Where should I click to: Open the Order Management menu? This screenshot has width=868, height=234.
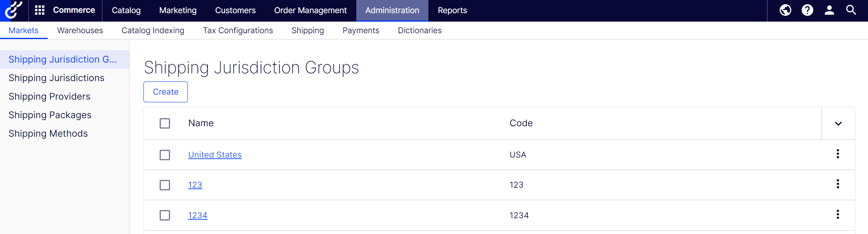[310, 10]
